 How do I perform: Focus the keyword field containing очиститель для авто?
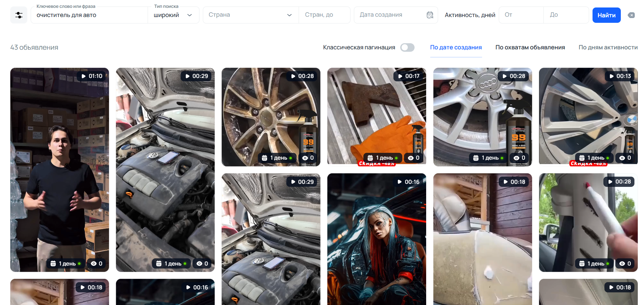tap(89, 15)
